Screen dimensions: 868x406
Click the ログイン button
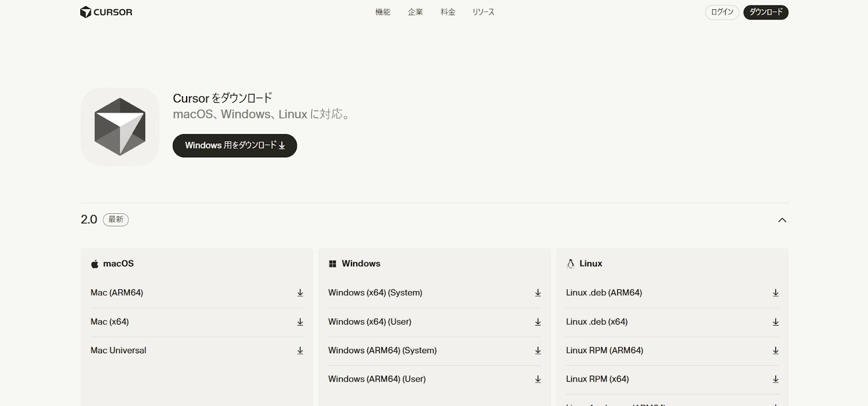coord(722,12)
